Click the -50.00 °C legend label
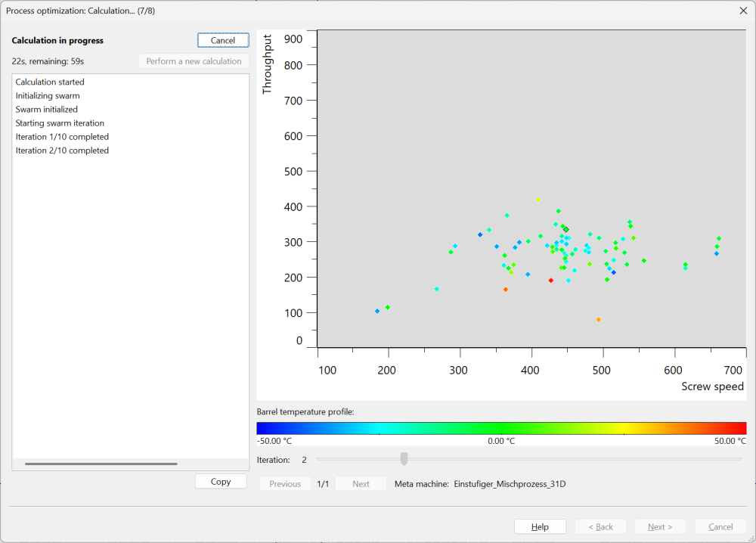The height and width of the screenshot is (543, 756). coord(274,441)
